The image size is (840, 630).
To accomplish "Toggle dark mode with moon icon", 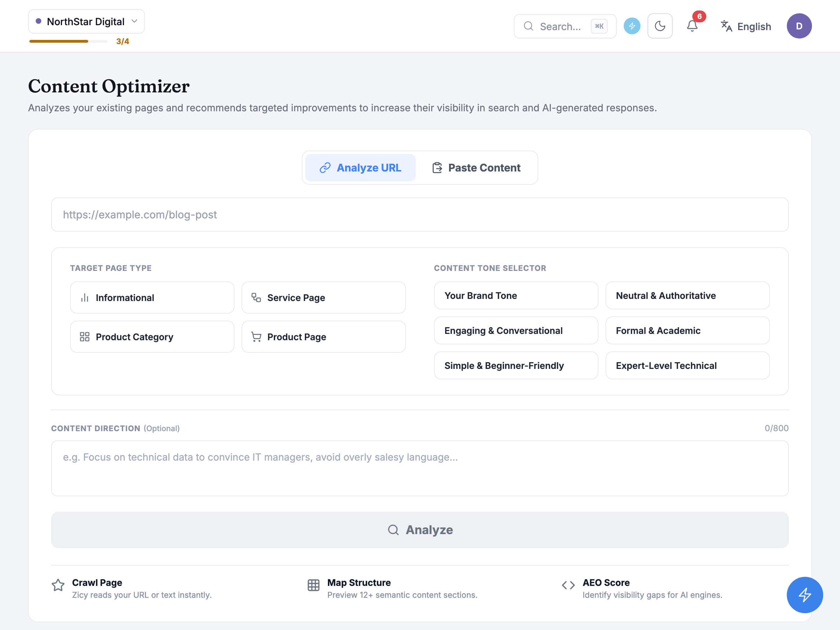I will pos(660,26).
